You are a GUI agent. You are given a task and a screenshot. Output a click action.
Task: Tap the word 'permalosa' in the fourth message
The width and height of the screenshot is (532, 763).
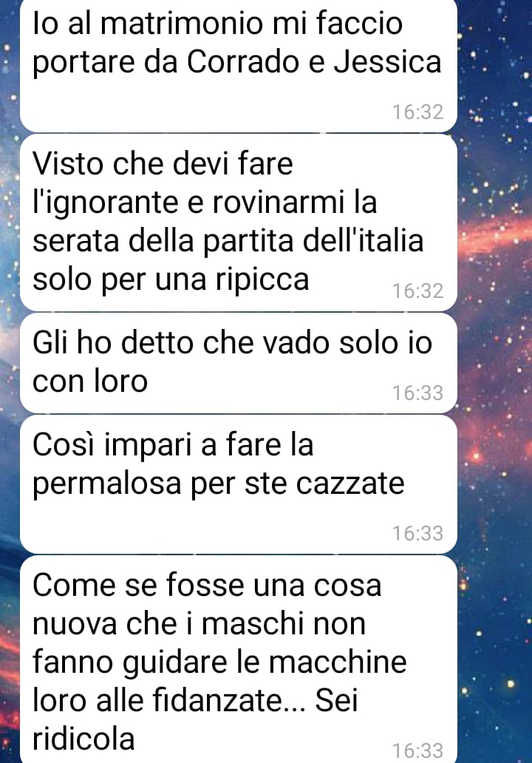pyautogui.click(x=107, y=485)
